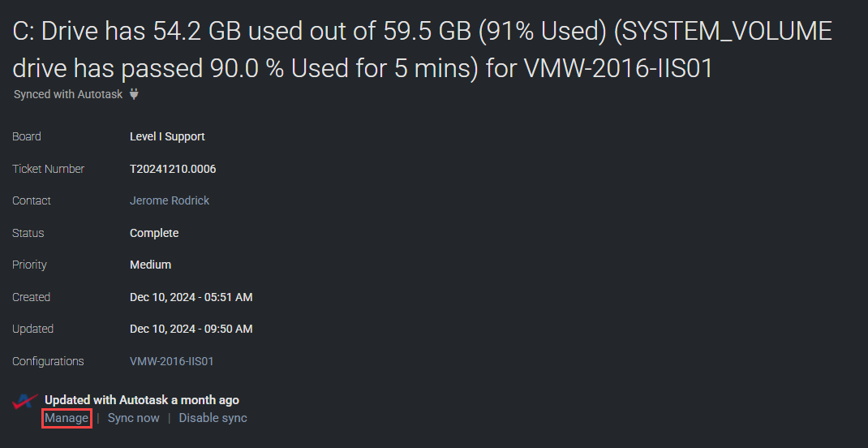The height and width of the screenshot is (448, 868).
Task: Click the Level I Support board value
Action: [167, 136]
